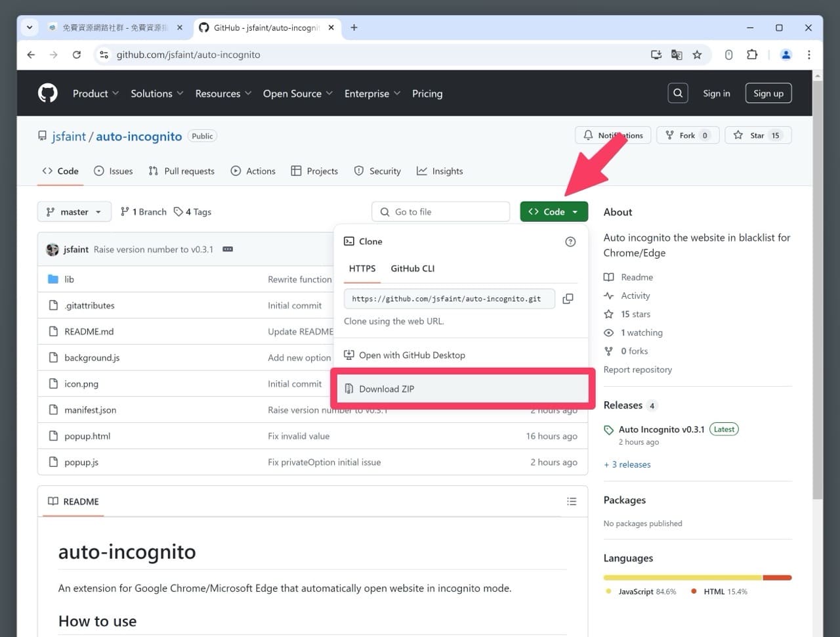Bookmark this page with the star icon
This screenshot has width=840, height=637.
click(697, 55)
